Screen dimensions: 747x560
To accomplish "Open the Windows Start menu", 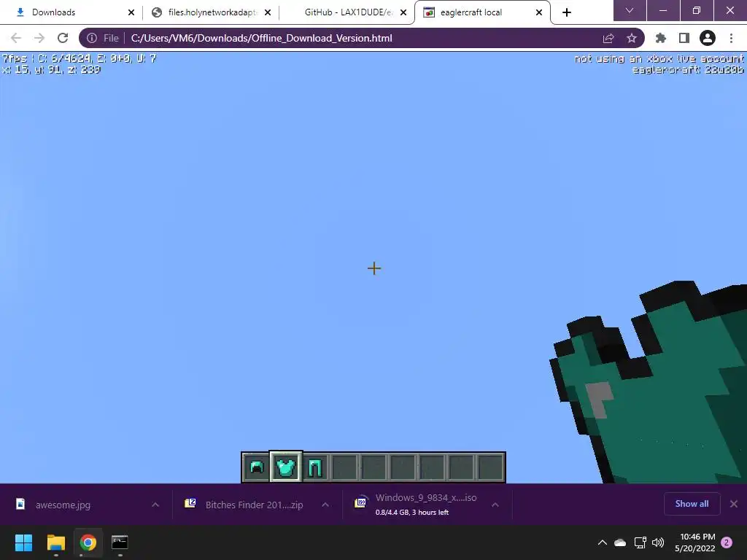I will click(x=23, y=542).
